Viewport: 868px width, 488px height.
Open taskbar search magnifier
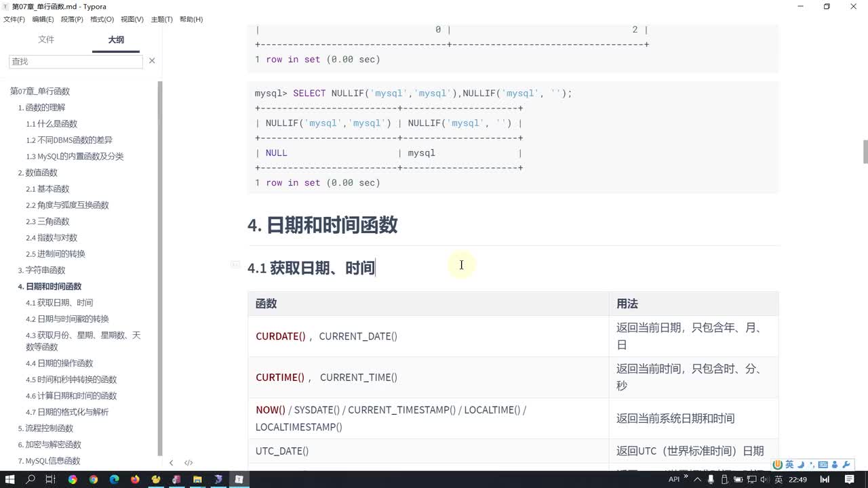(31, 479)
